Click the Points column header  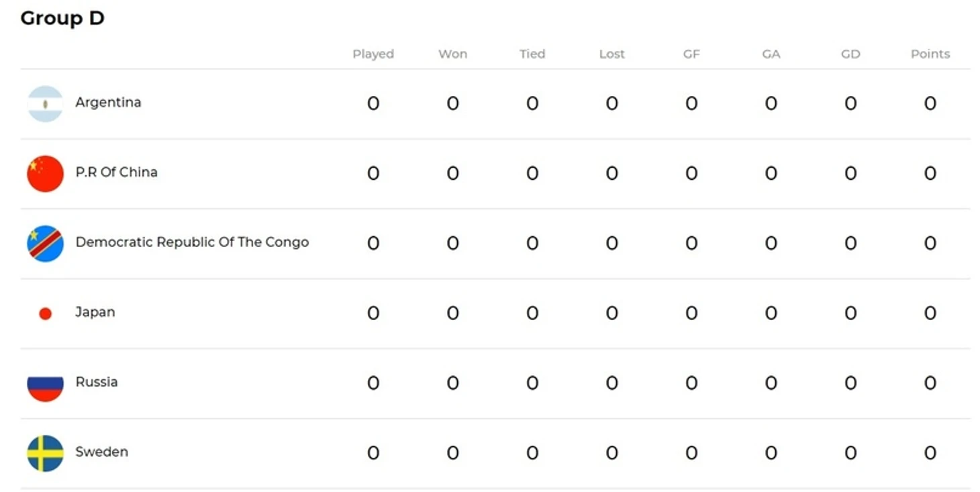(x=930, y=54)
